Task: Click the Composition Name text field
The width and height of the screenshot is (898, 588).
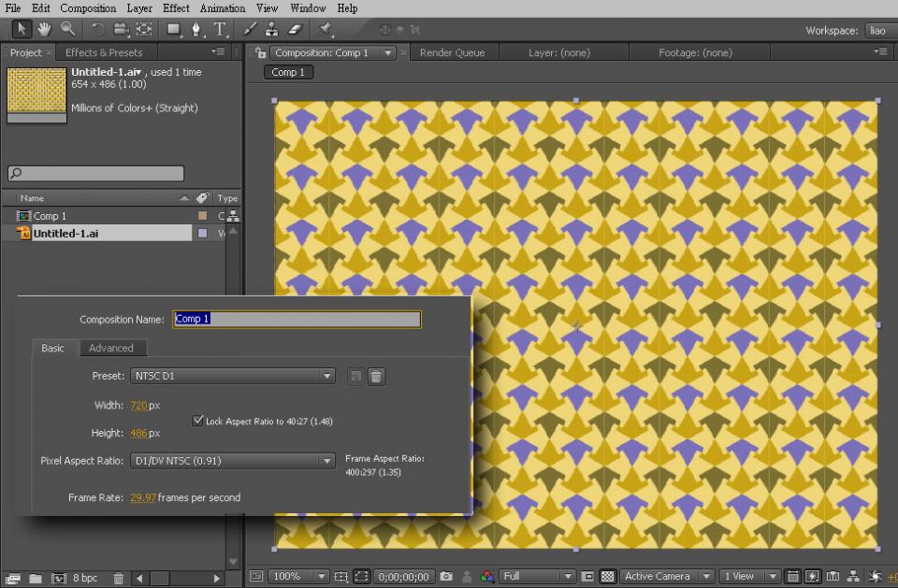Action: point(297,320)
